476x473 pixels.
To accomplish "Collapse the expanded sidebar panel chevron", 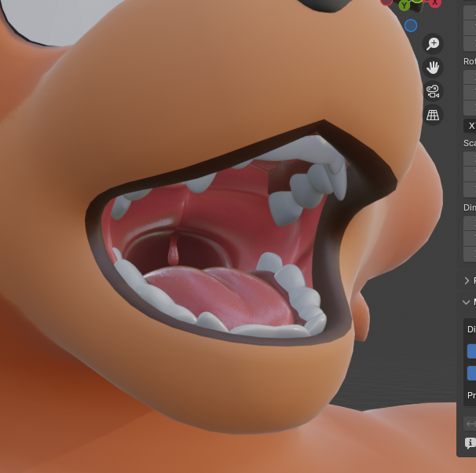I will click(x=466, y=302).
